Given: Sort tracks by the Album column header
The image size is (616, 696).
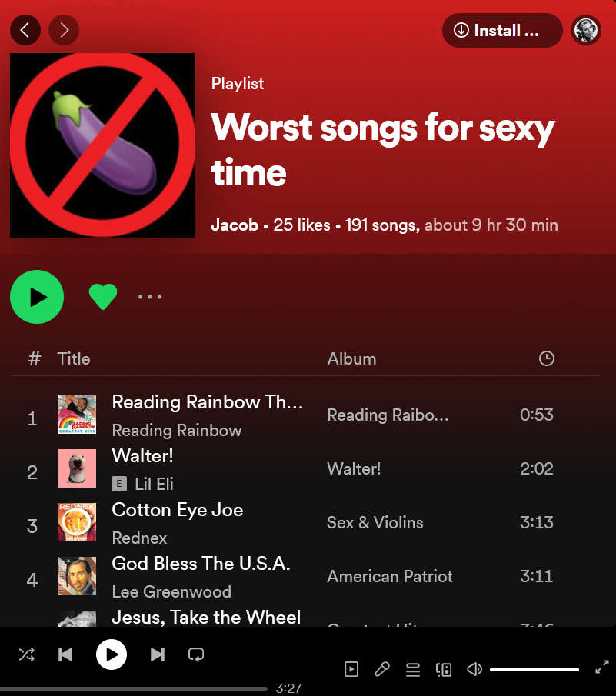Looking at the screenshot, I should pos(351,358).
